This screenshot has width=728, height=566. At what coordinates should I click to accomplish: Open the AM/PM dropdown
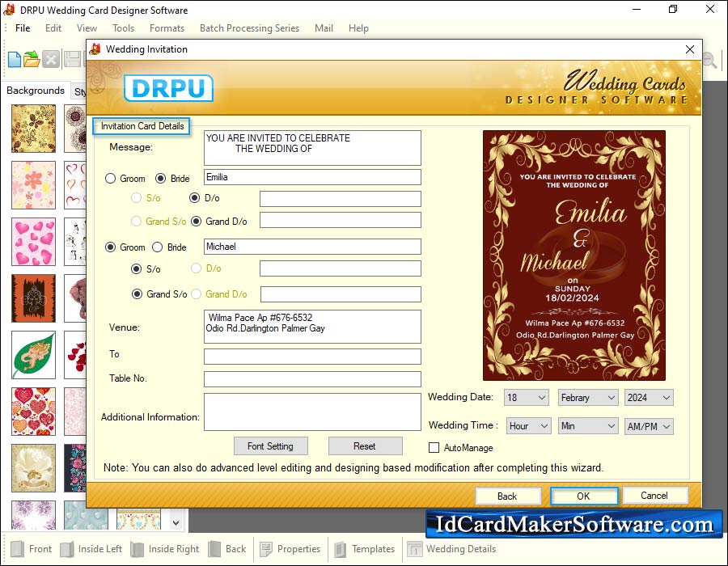(x=649, y=426)
